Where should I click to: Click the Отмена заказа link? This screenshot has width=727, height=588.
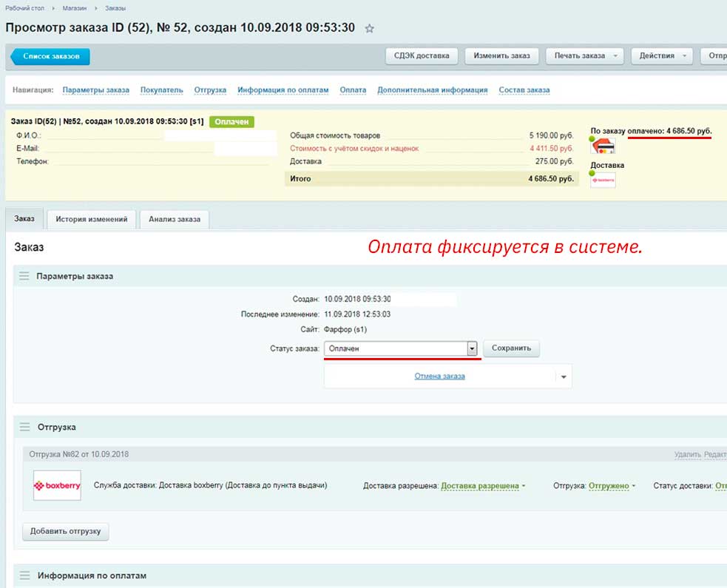[x=439, y=376]
